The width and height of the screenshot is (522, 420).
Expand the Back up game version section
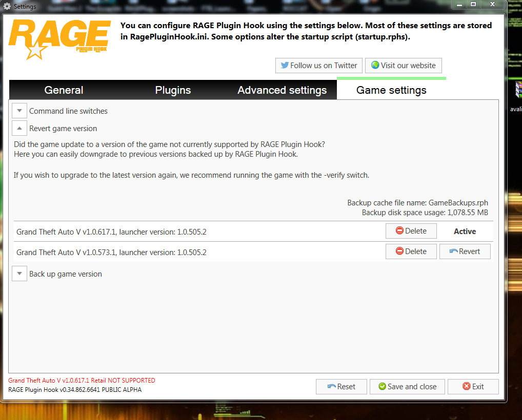click(x=19, y=274)
